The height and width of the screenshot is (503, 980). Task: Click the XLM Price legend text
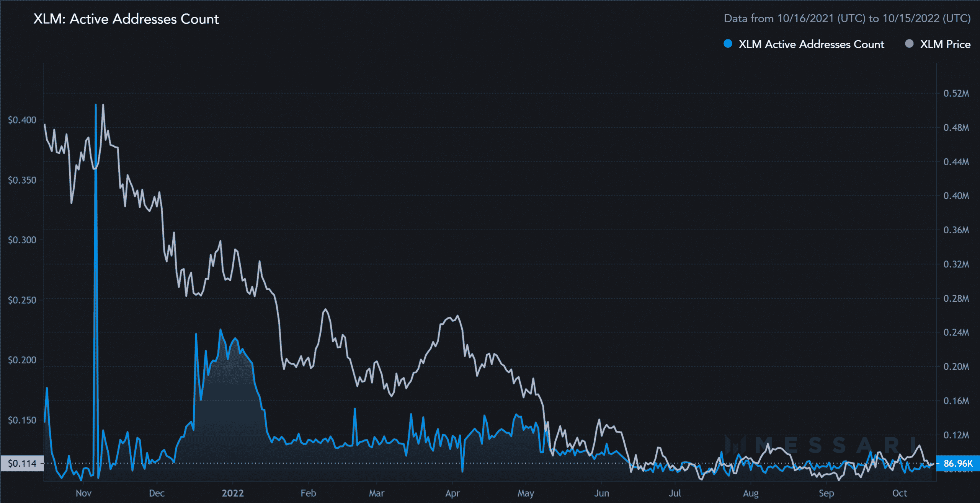[946, 44]
